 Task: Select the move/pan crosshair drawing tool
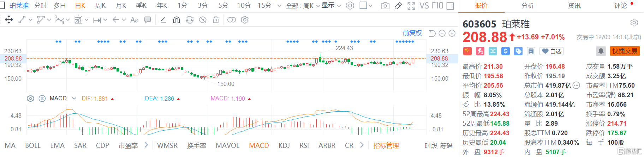tap(9, 20)
